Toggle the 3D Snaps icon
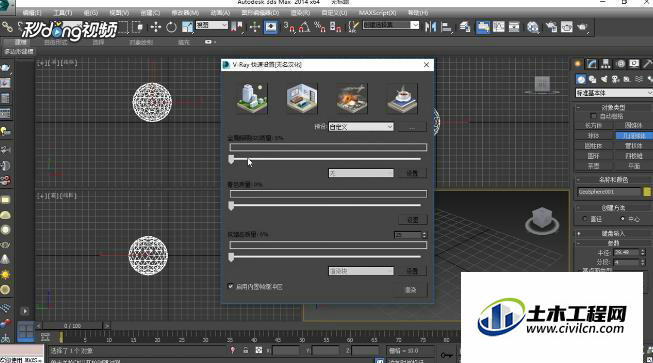The width and height of the screenshot is (653, 363). point(289,27)
